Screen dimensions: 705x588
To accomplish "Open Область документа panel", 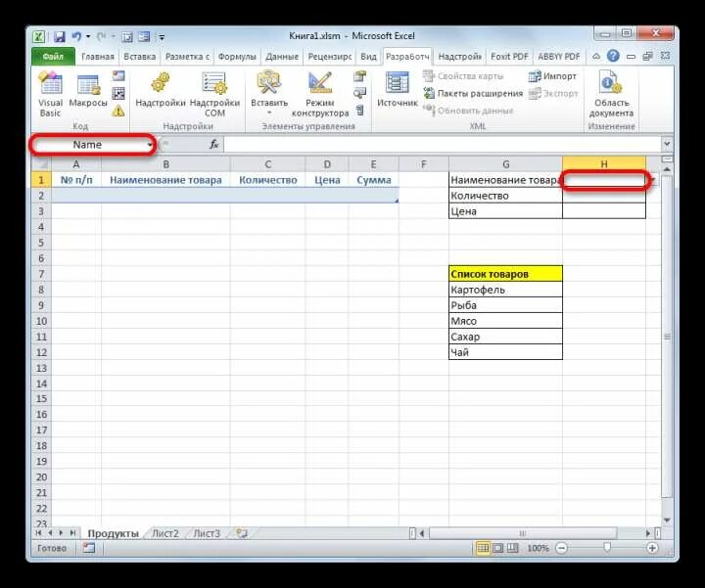I will [x=611, y=94].
